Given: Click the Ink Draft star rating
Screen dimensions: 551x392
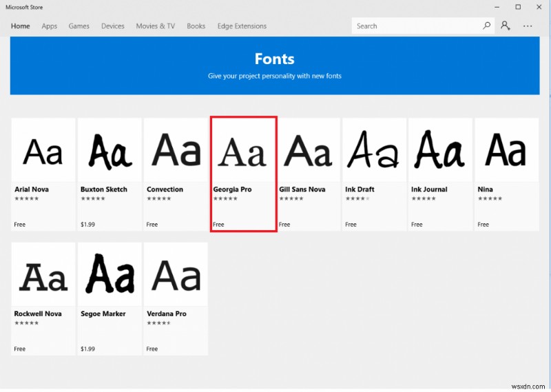Looking at the screenshot, I should [357, 198].
